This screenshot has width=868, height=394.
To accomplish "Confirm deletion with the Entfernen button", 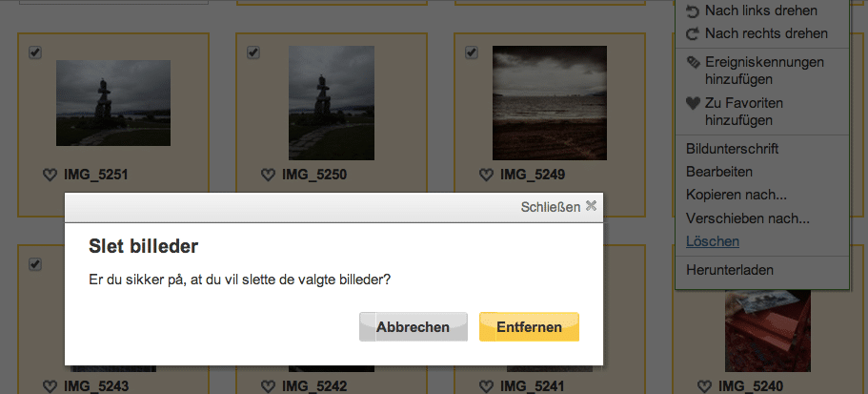I will coord(529,327).
